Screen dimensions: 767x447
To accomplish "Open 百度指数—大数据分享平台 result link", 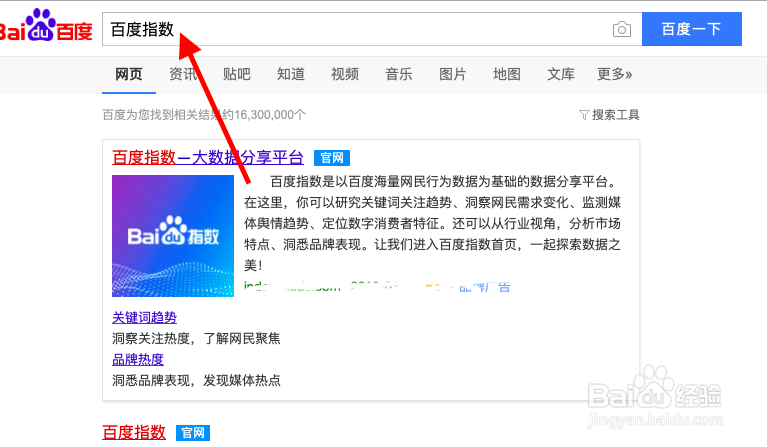I will tap(208, 157).
